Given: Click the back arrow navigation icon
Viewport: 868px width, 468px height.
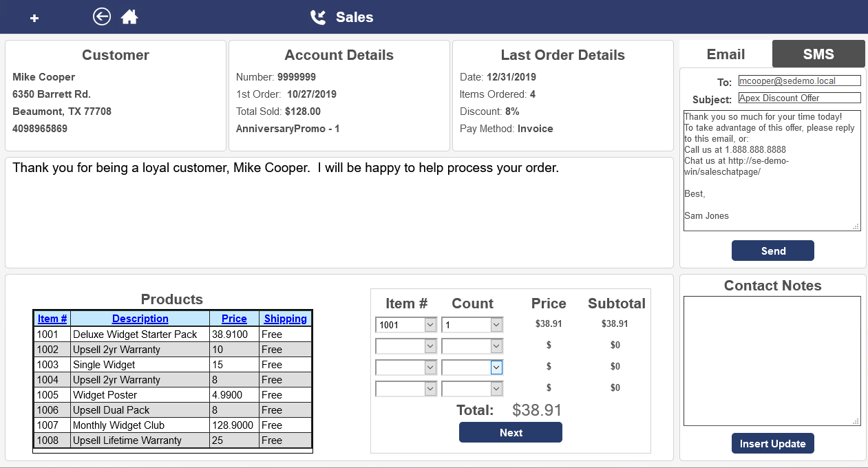Looking at the screenshot, I should [x=101, y=16].
